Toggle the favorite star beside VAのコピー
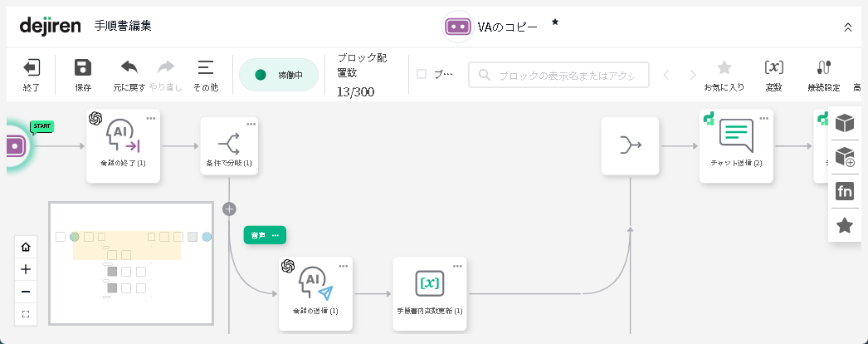The width and height of the screenshot is (868, 344). 555,22
